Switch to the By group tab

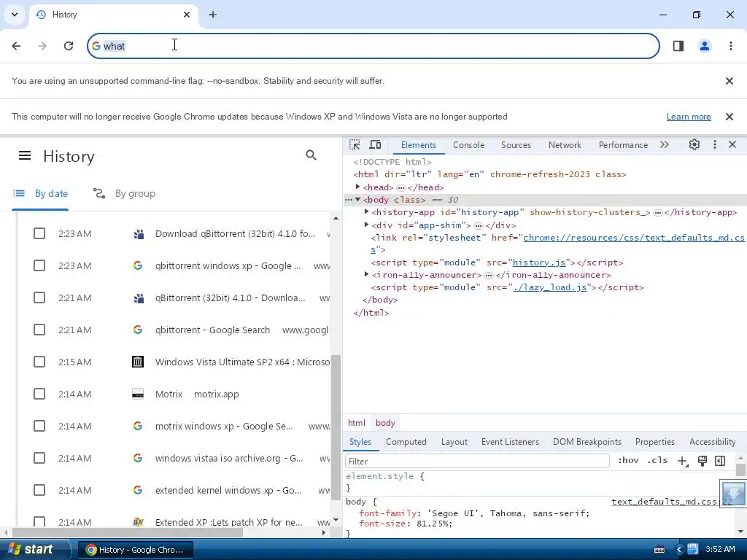point(124,193)
